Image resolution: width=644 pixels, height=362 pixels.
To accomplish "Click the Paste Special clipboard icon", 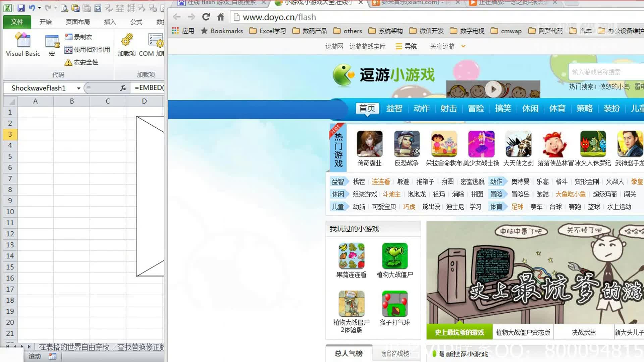I will [x=75, y=8].
